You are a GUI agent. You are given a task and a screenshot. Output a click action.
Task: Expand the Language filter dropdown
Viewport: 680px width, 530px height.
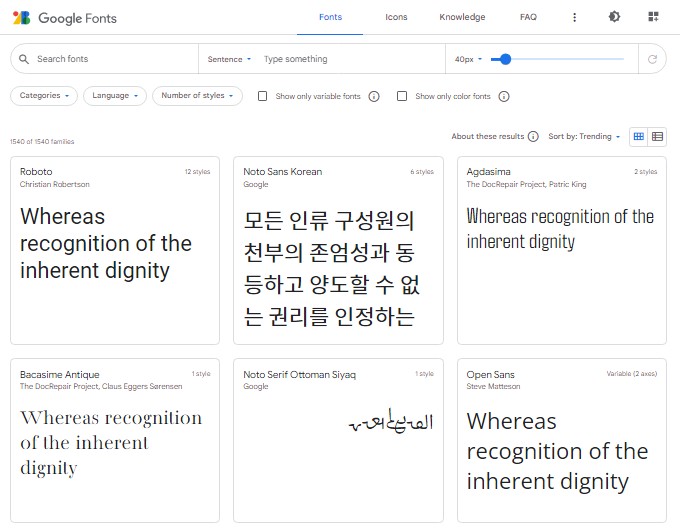pyautogui.click(x=115, y=96)
